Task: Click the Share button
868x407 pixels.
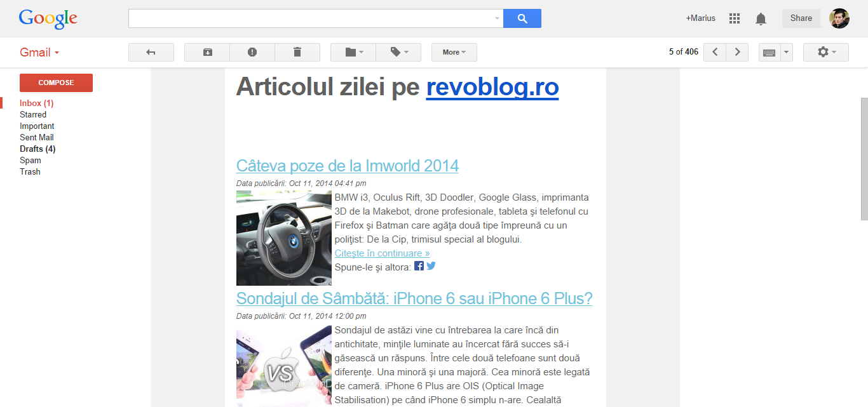Action: point(801,18)
